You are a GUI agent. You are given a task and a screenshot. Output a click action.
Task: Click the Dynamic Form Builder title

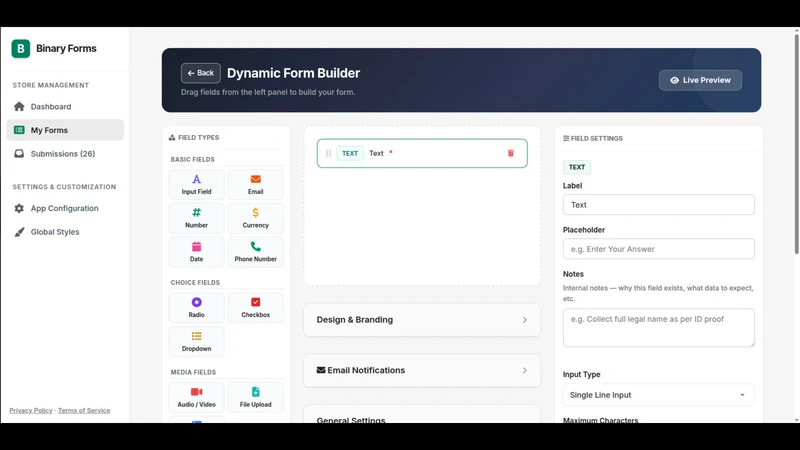point(293,73)
